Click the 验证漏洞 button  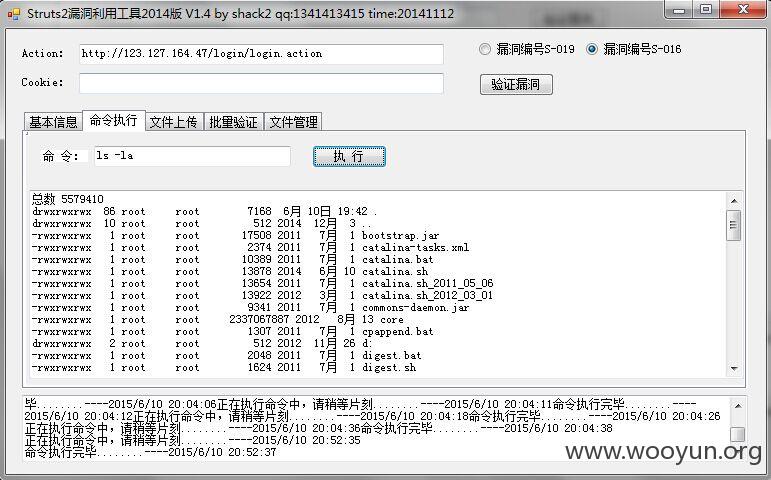[516, 85]
